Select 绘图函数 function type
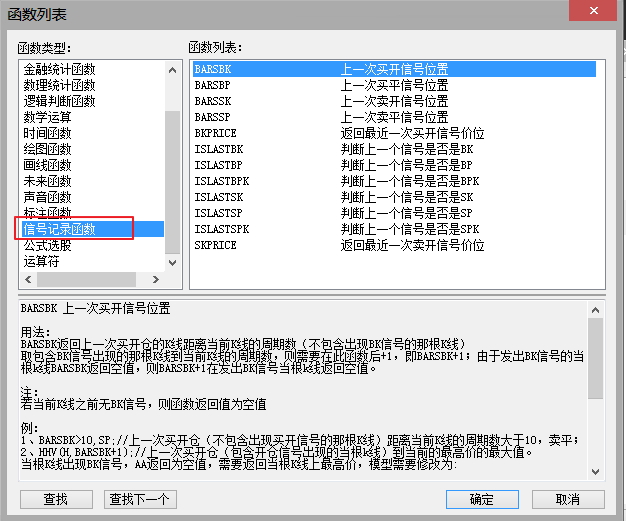This screenshot has height=521, width=626. click(48, 149)
